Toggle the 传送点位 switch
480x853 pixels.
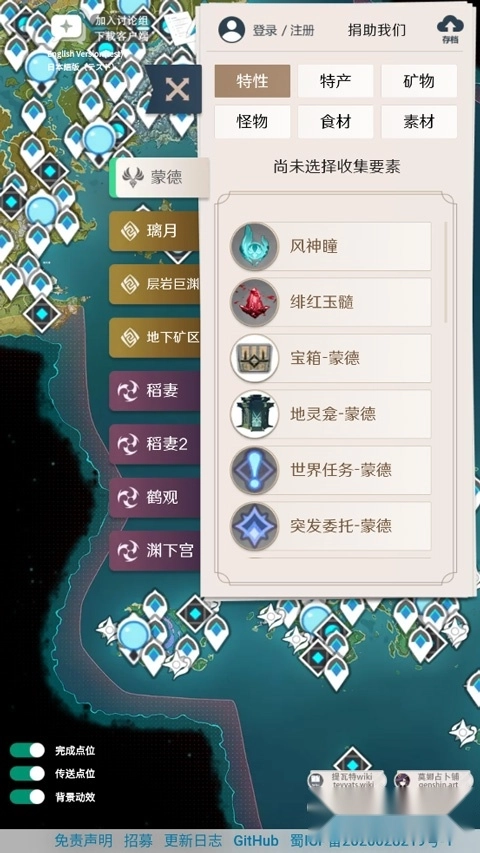[x=27, y=774]
